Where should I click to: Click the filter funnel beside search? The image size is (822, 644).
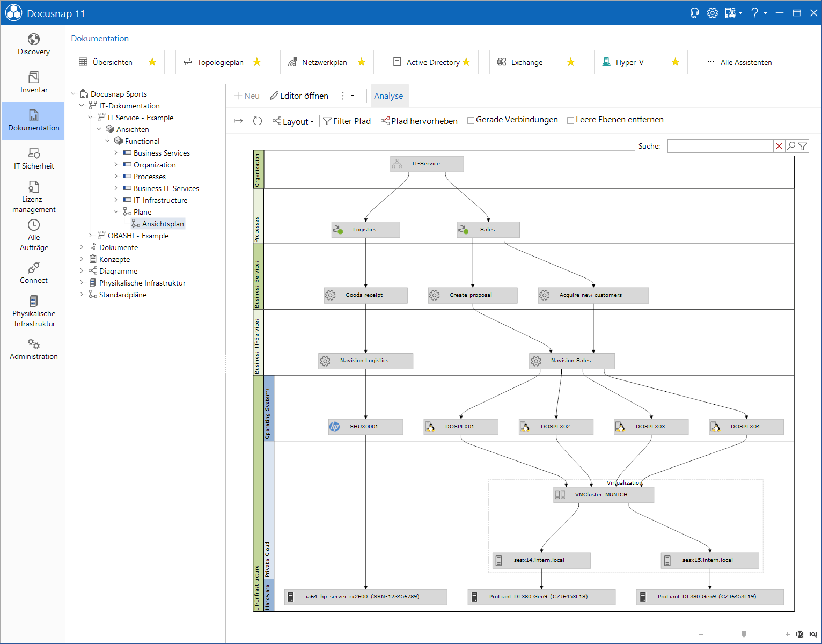pyautogui.click(x=803, y=146)
